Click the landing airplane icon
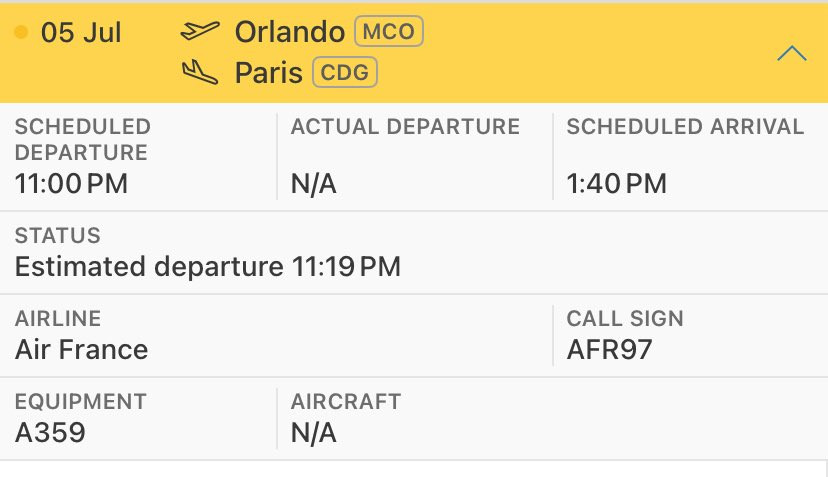The width and height of the screenshot is (828, 477). tap(199, 72)
